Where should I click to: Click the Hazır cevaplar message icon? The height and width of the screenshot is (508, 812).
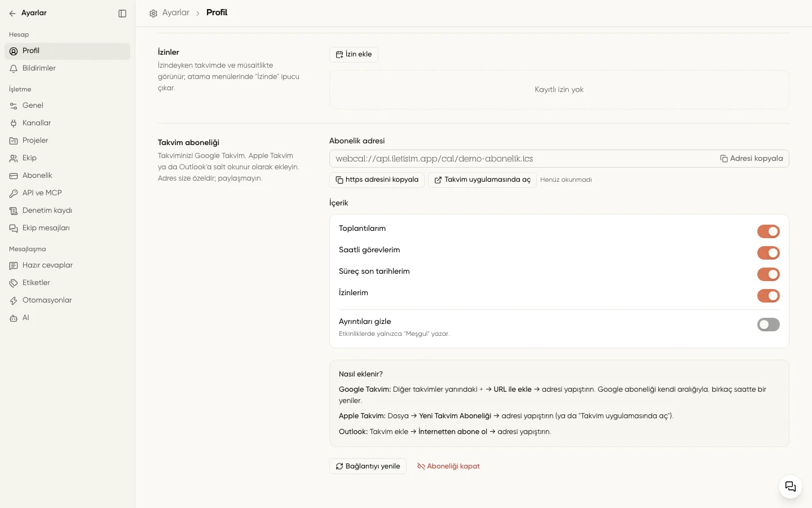tap(14, 266)
